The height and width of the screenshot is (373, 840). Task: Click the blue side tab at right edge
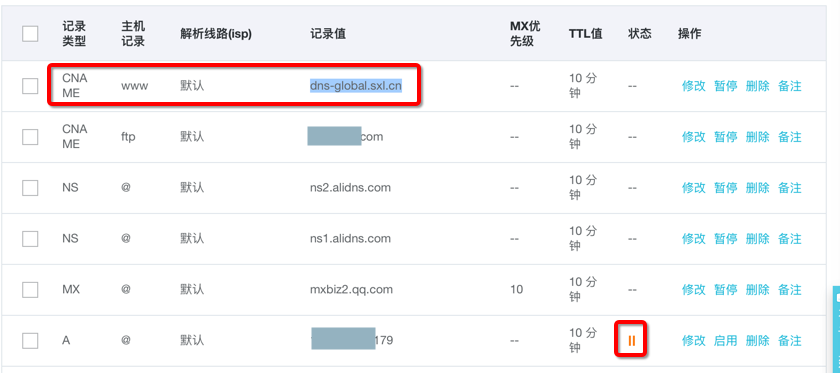836,329
